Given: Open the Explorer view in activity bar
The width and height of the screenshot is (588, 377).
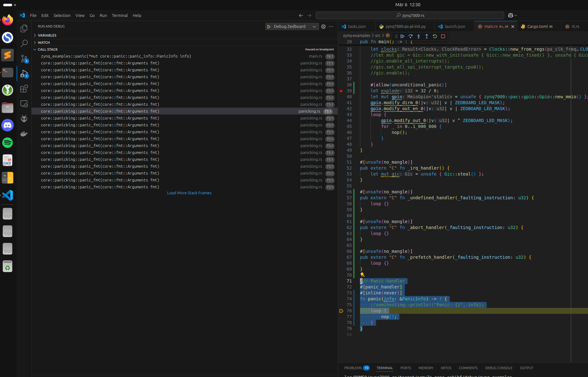Looking at the screenshot, I should [x=24, y=28].
